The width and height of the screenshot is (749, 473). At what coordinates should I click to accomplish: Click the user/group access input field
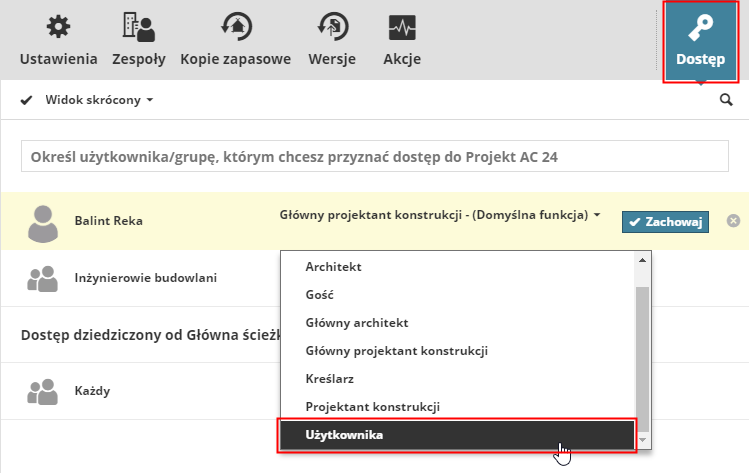tap(375, 157)
